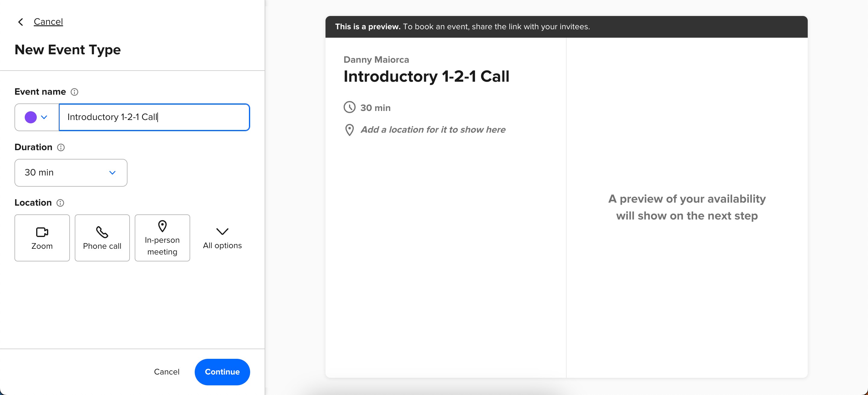This screenshot has width=868, height=395.
Task: Click the Location info icon
Action: [x=60, y=203]
